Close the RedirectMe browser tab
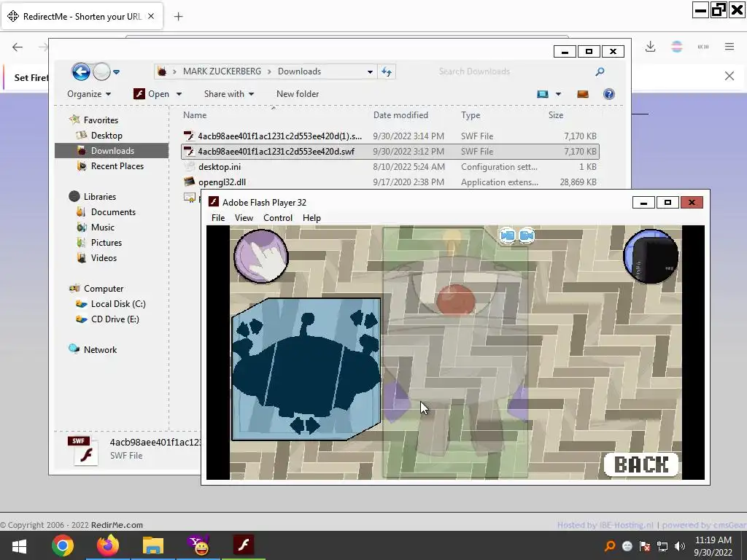747x560 pixels. [x=151, y=16]
